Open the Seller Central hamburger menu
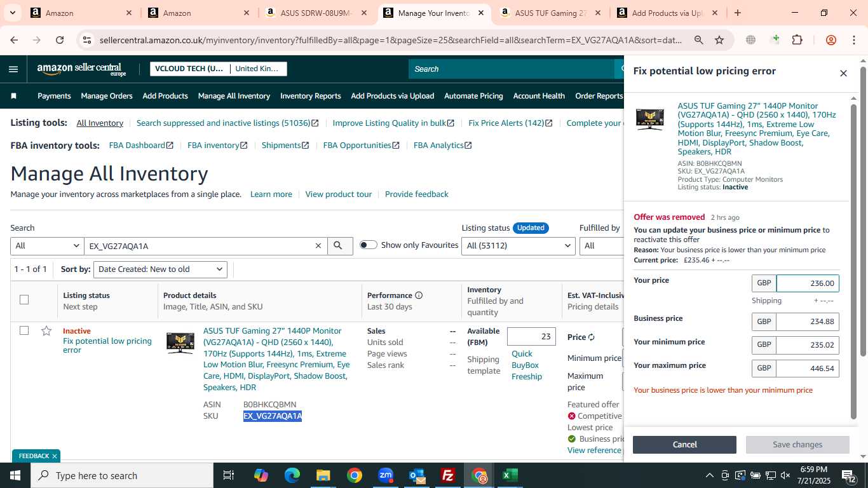 pos(13,69)
